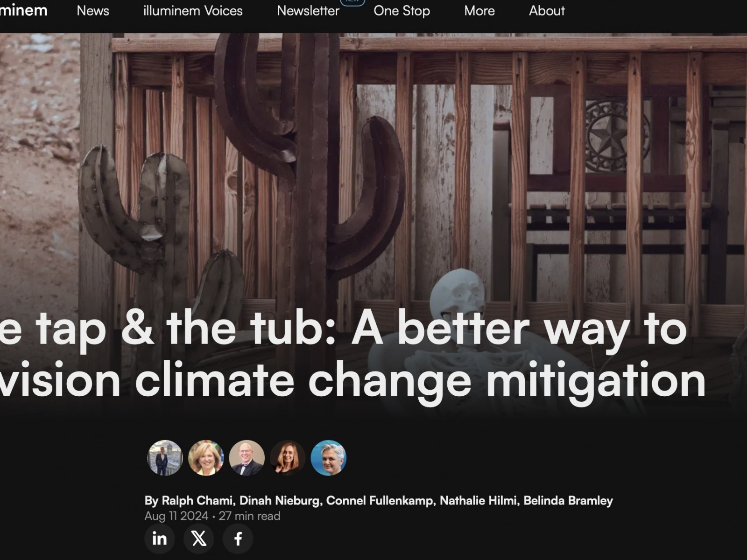This screenshot has height=560, width=747.
Task: Open the One Stop menu
Action: click(x=402, y=11)
